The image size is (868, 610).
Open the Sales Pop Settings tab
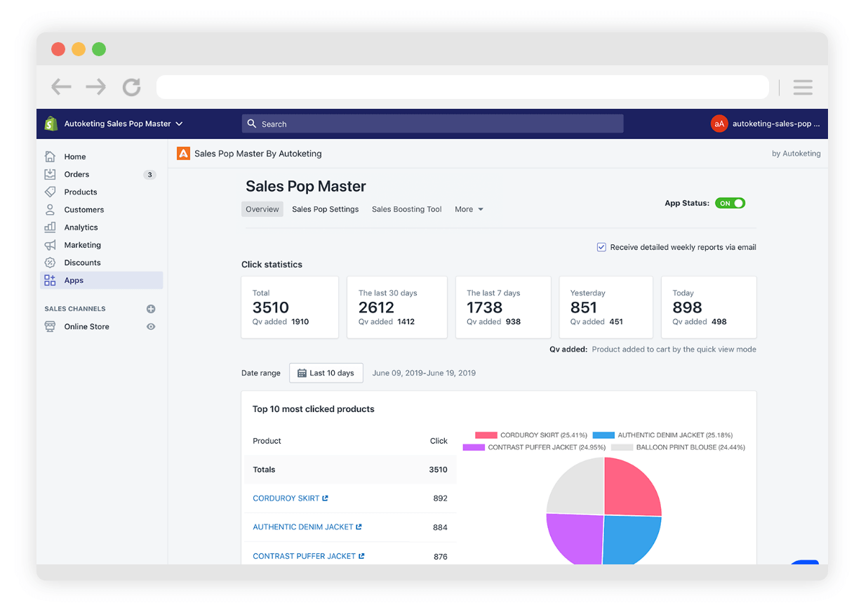coord(326,209)
